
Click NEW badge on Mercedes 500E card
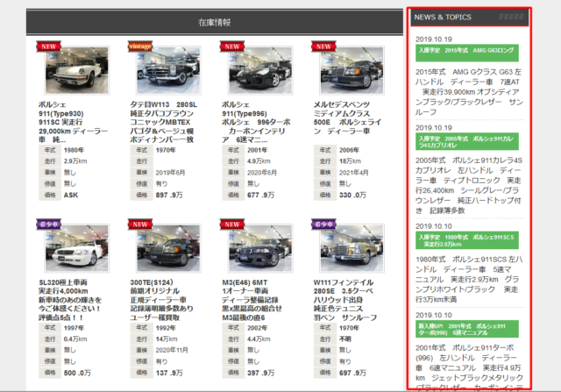(323, 46)
